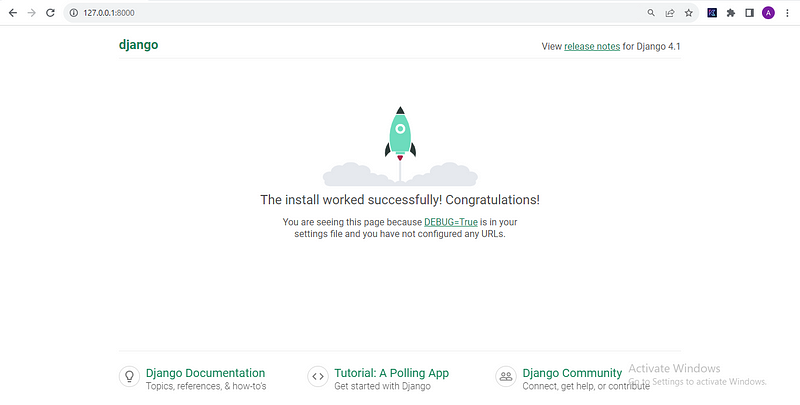
Task: Open Tutorial: A Polling App link
Action: [x=391, y=373]
